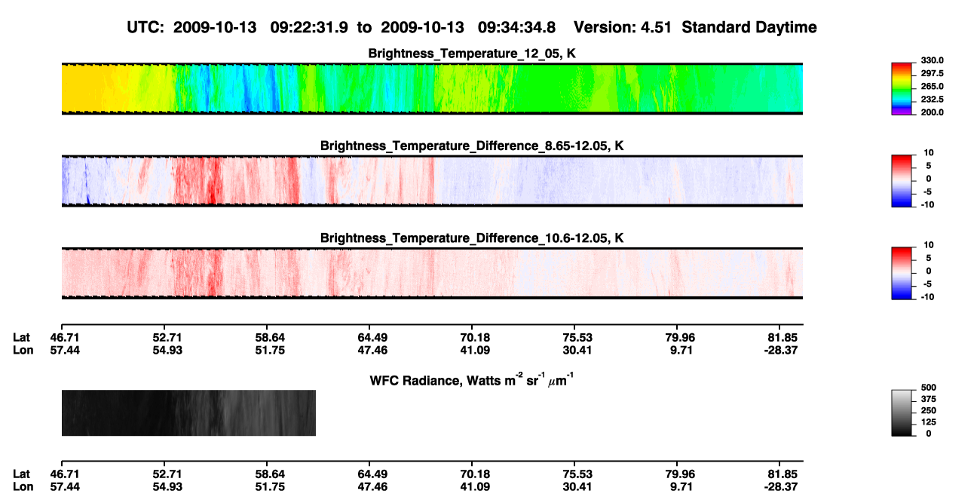The height and width of the screenshot is (503, 980).
Task: Click the Brightness_Temperature_12_05, K heading
Action: pyautogui.click(x=473, y=54)
